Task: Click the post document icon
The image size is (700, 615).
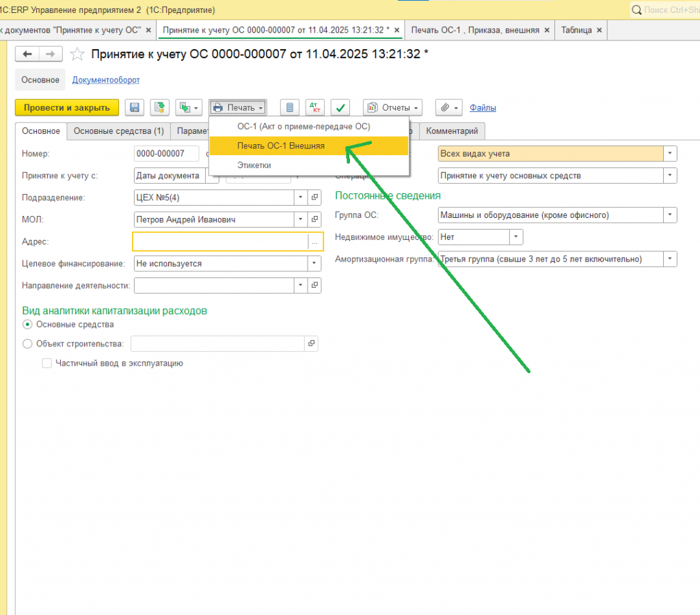Action: (159, 107)
